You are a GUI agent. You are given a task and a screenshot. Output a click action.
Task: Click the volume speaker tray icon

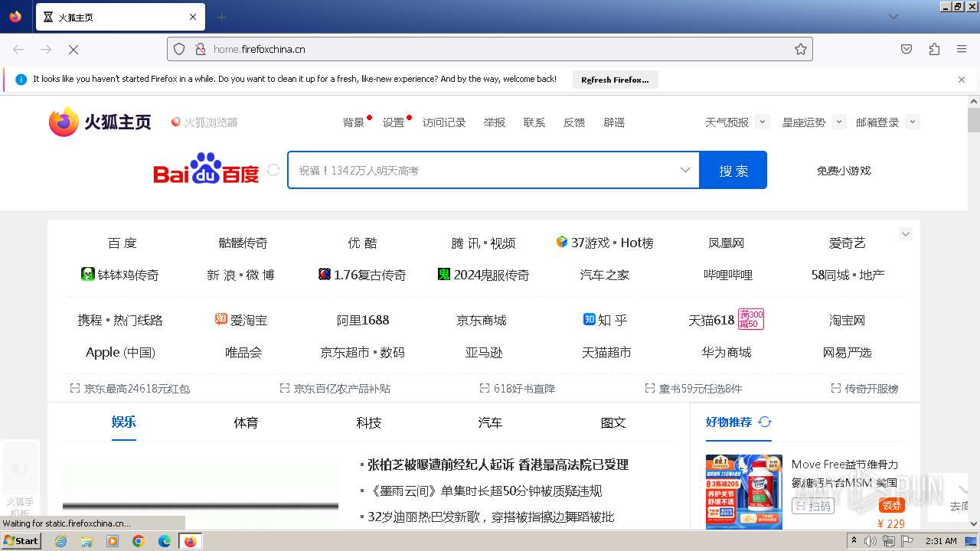pyautogui.click(x=871, y=541)
